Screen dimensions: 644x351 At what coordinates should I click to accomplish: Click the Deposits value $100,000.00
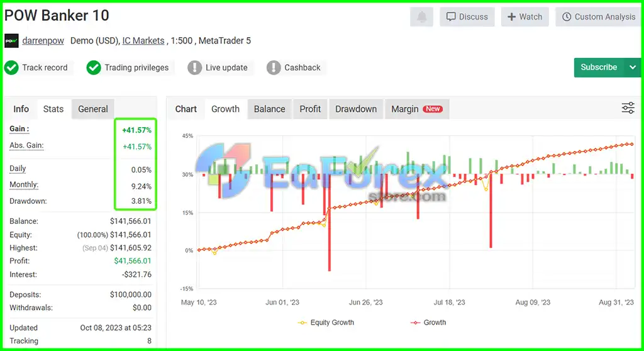[131, 294]
